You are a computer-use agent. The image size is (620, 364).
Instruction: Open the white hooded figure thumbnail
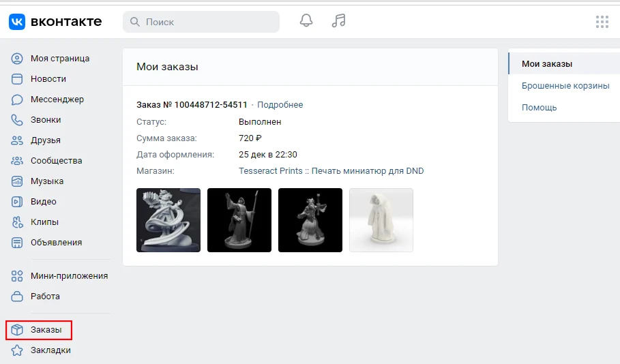point(381,220)
